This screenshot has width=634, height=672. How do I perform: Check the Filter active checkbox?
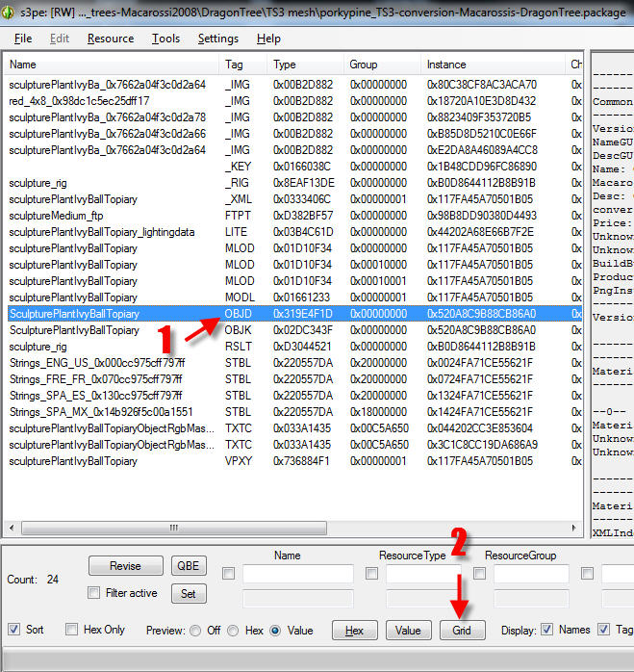pyautogui.click(x=93, y=593)
